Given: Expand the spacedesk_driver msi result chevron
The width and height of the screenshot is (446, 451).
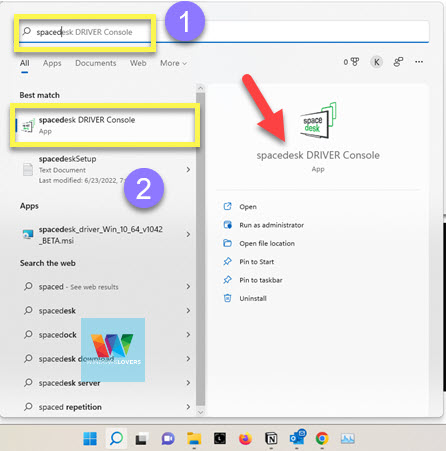Looking at the screenshot, I should [188, 234].
